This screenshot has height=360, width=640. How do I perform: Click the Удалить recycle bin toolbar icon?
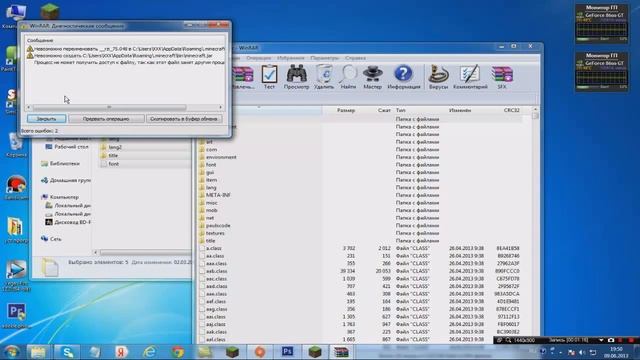(324, 77)
